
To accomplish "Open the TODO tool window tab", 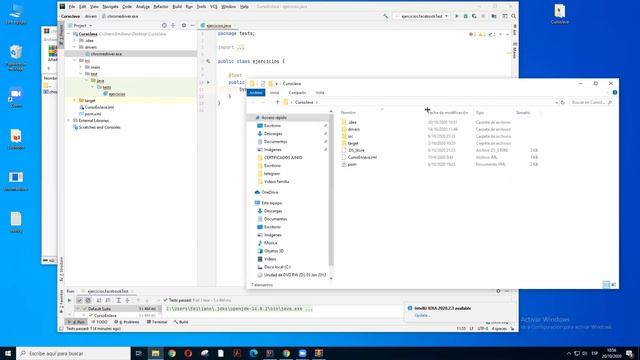I will pyautogui.click(x=99, y=322).
